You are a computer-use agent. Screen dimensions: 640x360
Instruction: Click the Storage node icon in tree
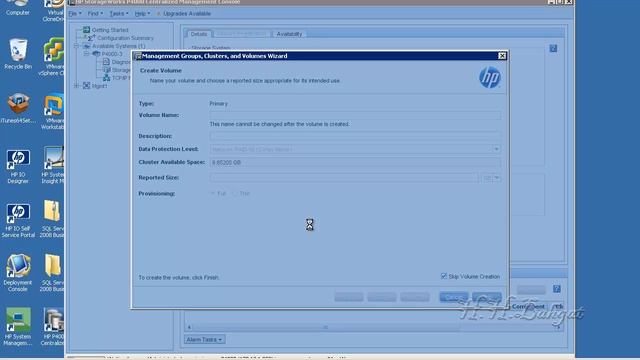click(107, 70)
